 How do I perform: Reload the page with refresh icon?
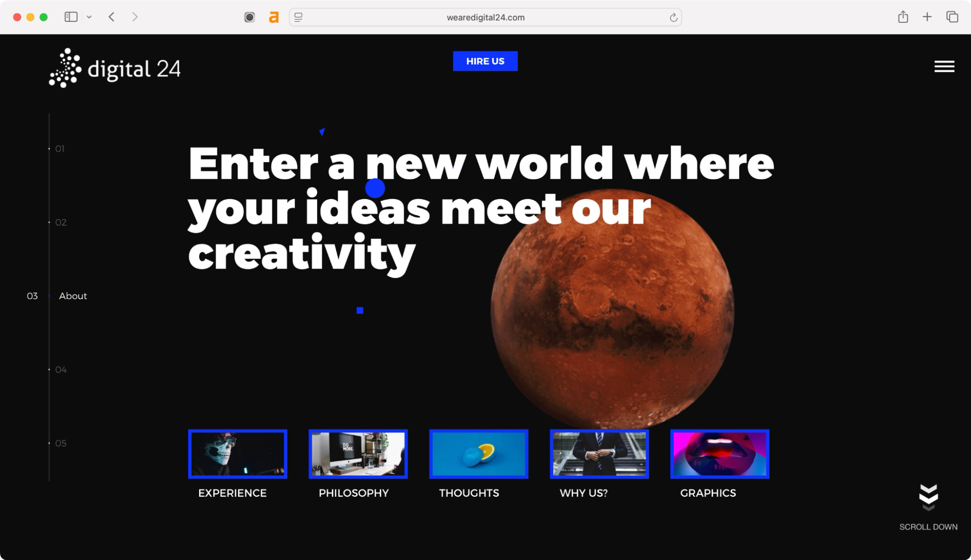point(673,17)
